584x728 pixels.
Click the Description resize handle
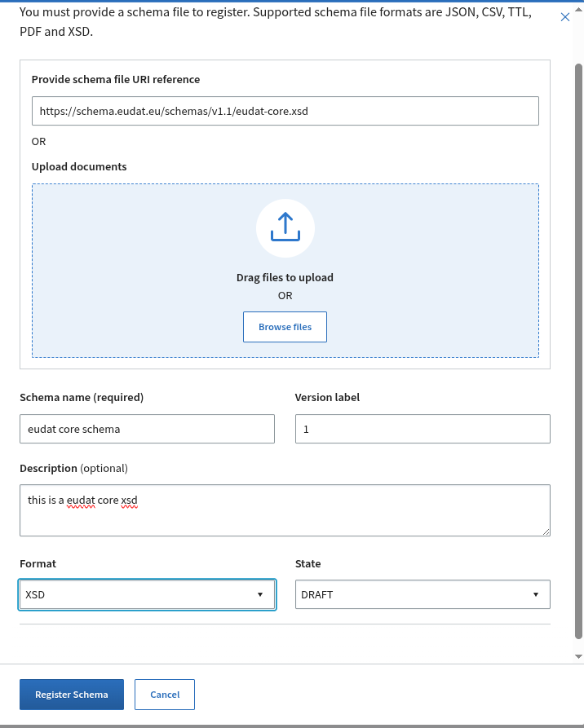[x=546, y=532]
